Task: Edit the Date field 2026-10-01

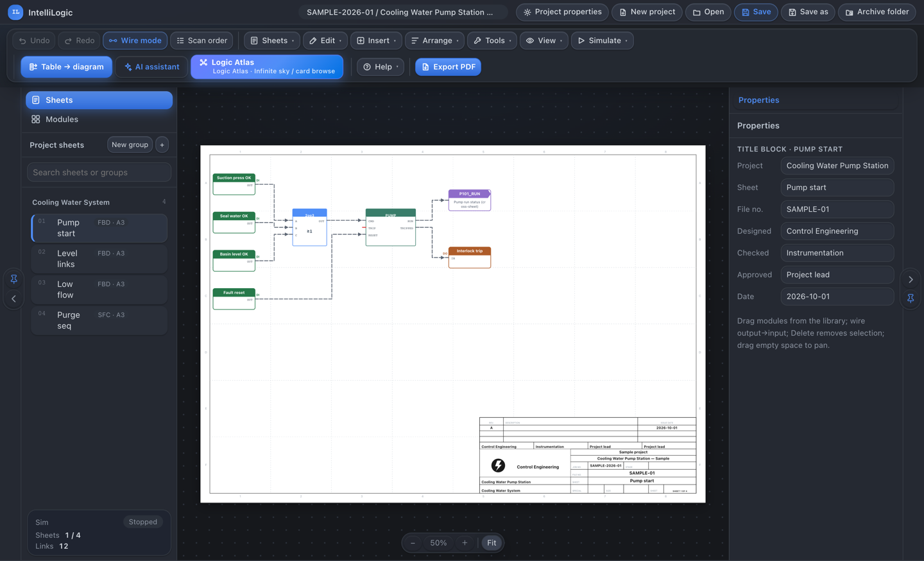Action: coord(837,297)
